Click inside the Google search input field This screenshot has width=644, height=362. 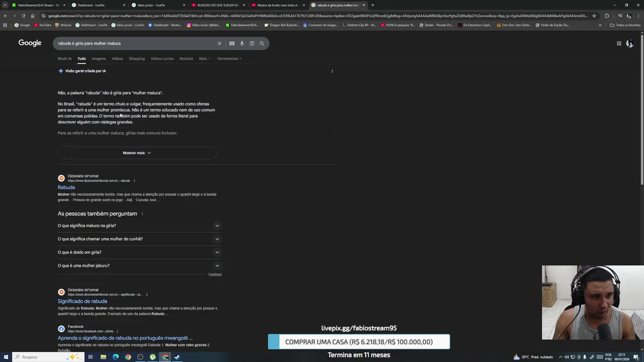click(x=136, y=43)
